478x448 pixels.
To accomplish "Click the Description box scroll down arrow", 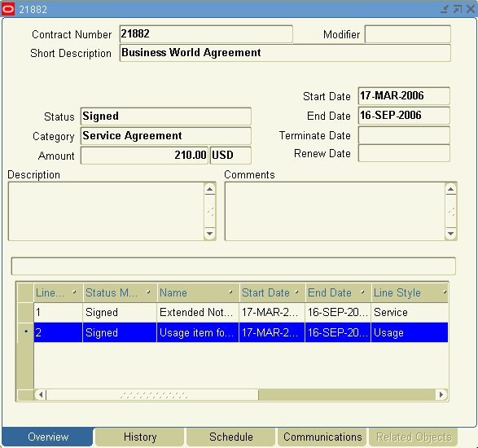I will tap(209, 234).
